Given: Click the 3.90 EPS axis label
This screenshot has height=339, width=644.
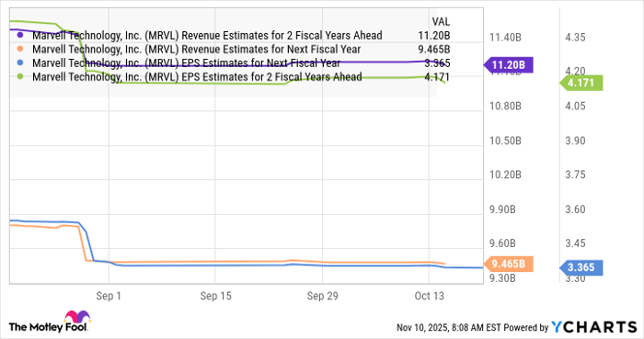Looking at the screenshot, I should (x=575, y=141).
